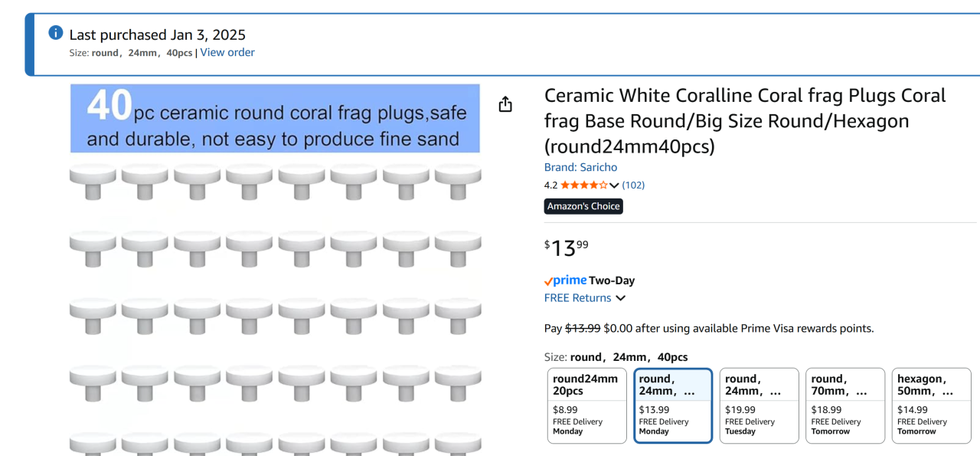The width and height of the screenshot is (980, 456).
Task: Open the 102 reviews link
Action: click(633, 185)
